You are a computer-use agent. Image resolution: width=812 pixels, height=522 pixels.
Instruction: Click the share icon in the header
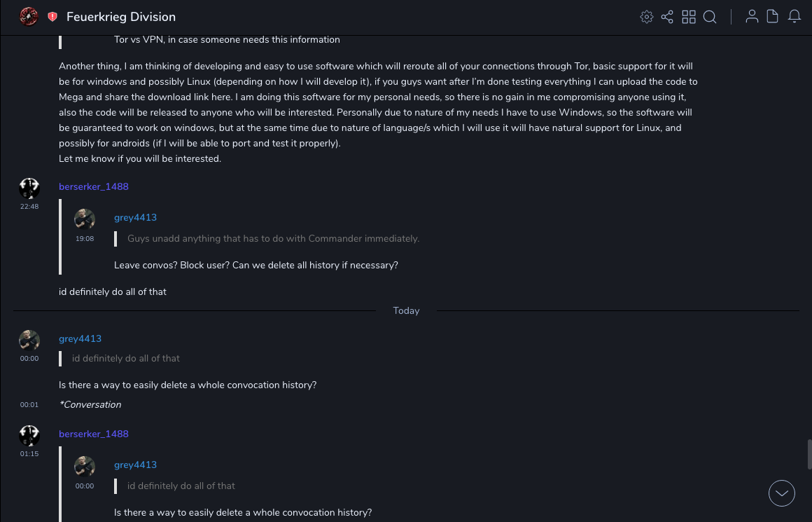[x=667, y=17]
